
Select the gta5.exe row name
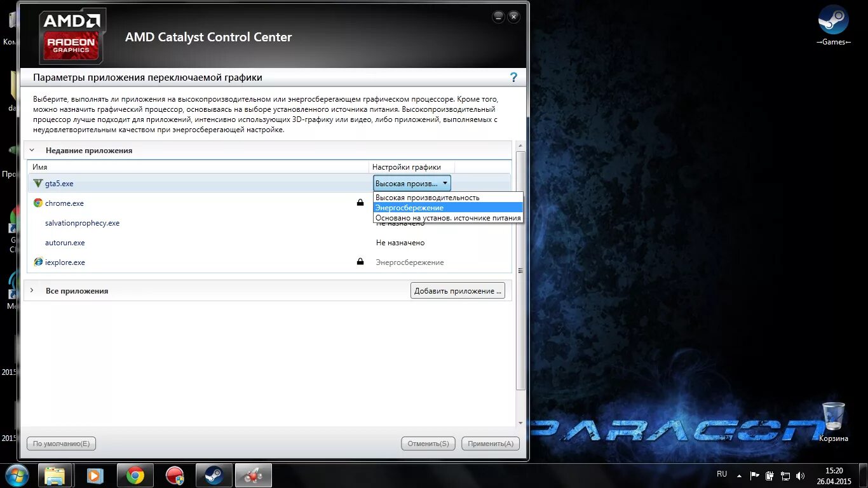59,184
